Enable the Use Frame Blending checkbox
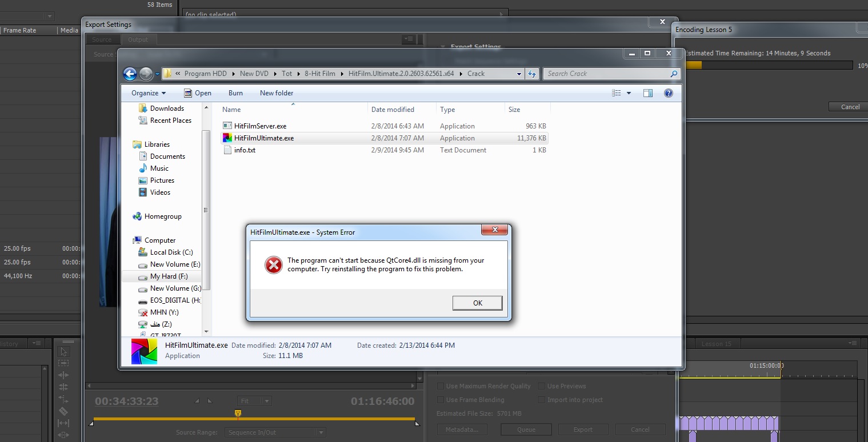 click(x=440, y=400)
